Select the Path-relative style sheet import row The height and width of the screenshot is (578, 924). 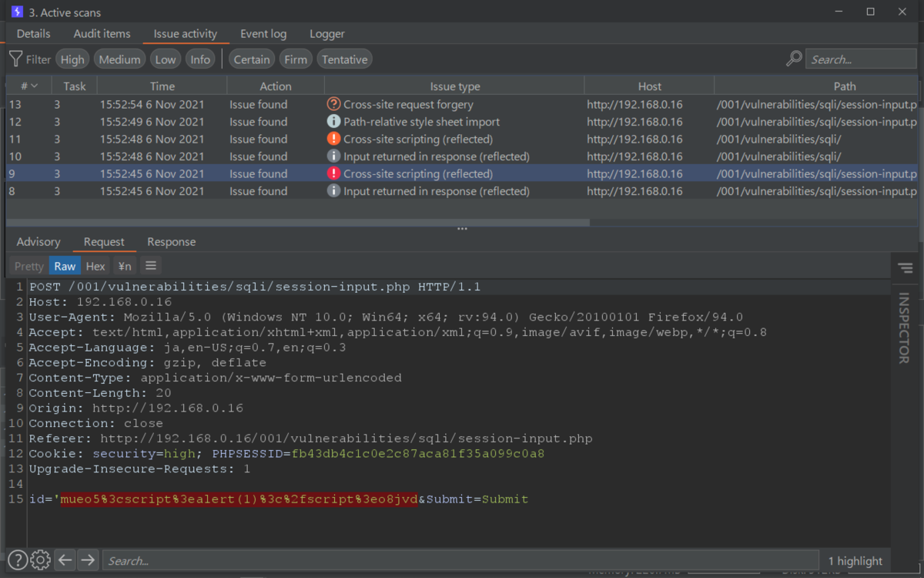pyautogui.click(x=462, y=122)
